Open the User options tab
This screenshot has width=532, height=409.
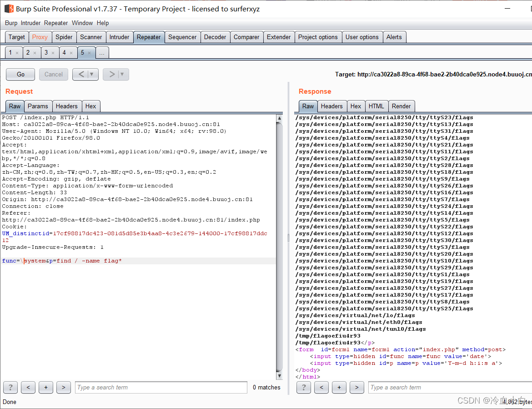point(362,37)
